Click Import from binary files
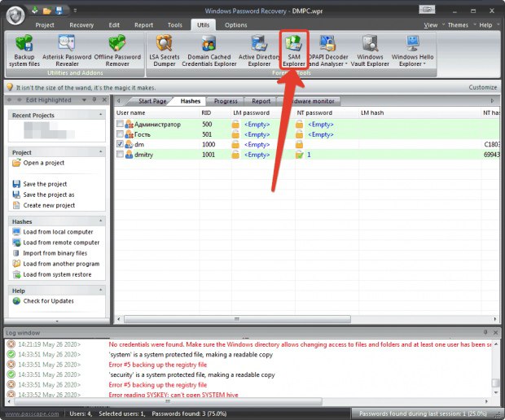Image resolution: width=505 pixels, height=420 pixels. point(50,253)
